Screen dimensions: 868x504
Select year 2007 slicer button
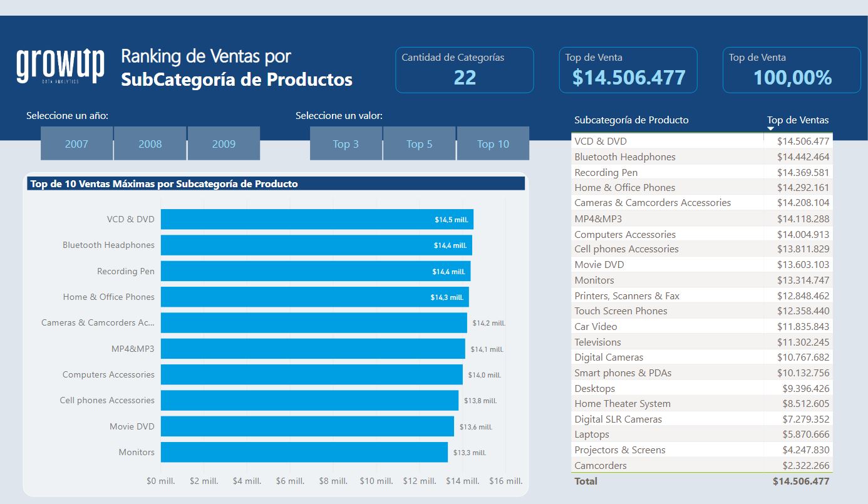pos(77,143)
